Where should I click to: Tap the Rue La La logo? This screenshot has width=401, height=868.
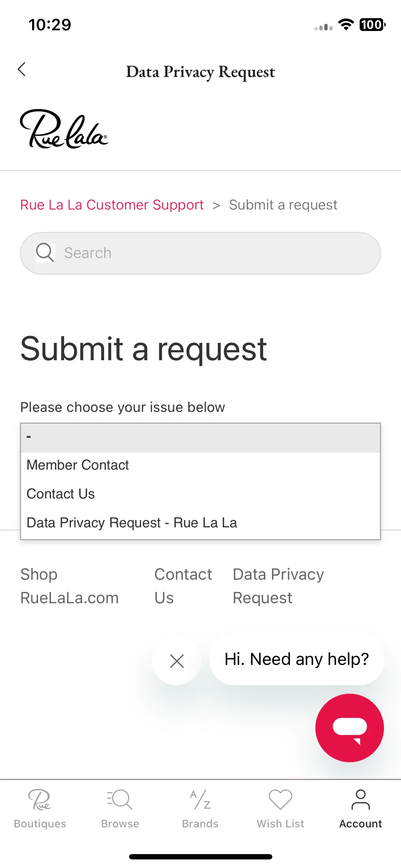64,129
